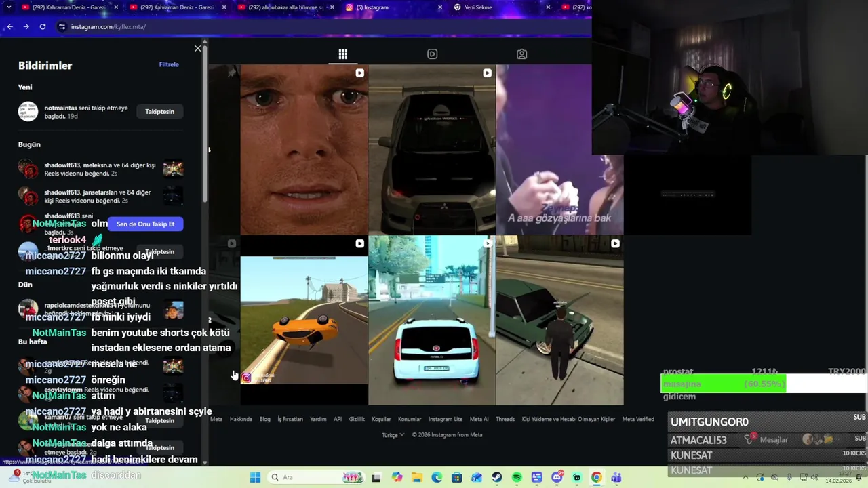This screenshot has width=868, height=488.
Task: Open Steam from the taskbar
Action: (x=497, y=477)
